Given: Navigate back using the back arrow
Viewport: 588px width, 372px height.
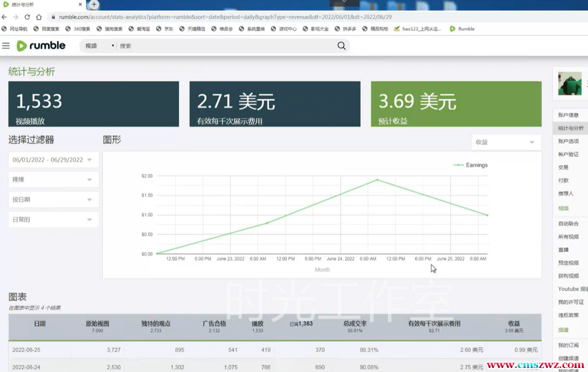Looking at the screenshot, I should [x=4, y=17].
